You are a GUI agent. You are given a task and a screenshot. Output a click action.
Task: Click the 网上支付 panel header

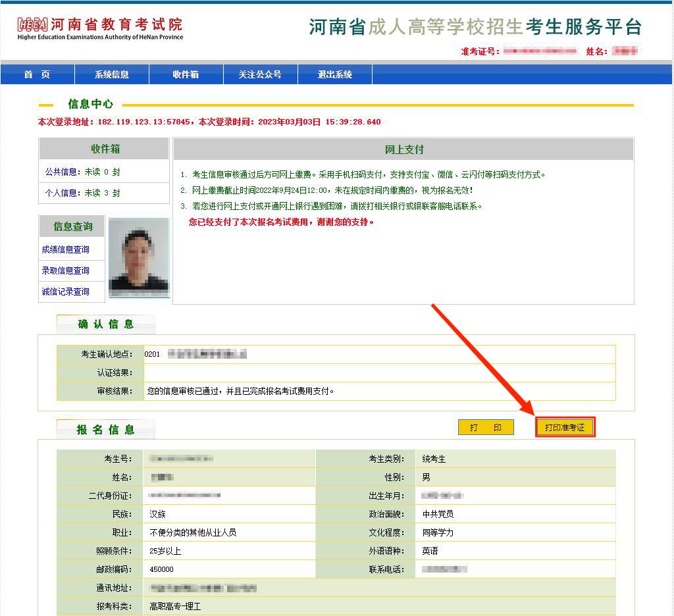click(x=403, y=149)
